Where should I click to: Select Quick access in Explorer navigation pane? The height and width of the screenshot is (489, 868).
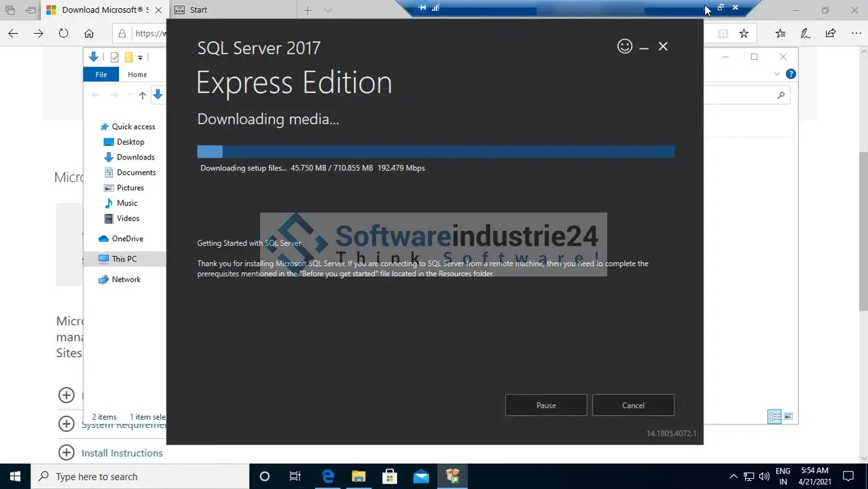point(128,126)
